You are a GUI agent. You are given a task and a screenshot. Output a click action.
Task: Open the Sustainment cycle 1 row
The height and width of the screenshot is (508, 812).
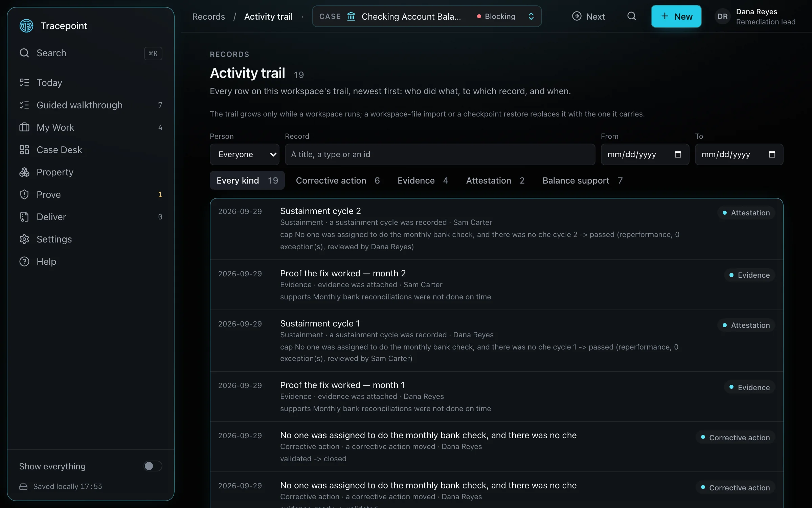coord(497,341)
